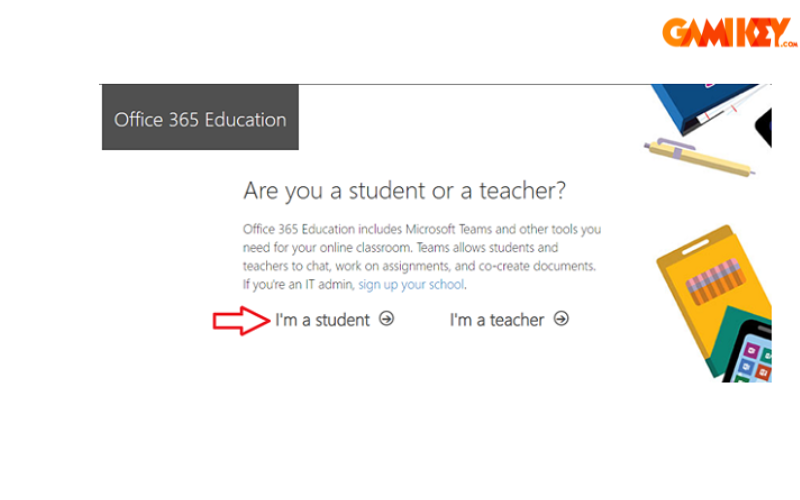This screenshot has height=500, width=800.
Task: Click the "Are you a student or a teacher?" heading
Action: pos(405,191)
